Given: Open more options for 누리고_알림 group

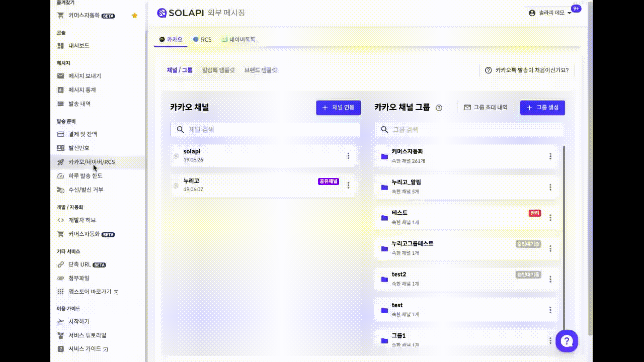Looking at the screenshot, I should coord(550,187).
